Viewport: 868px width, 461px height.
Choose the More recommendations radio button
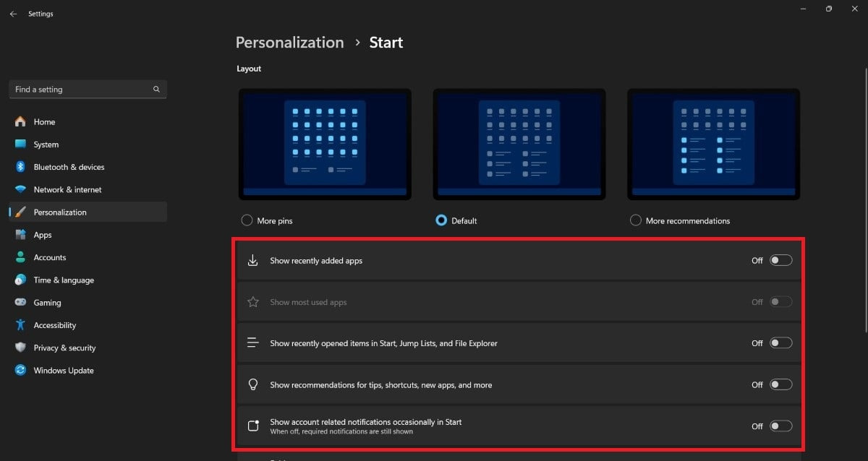636,220
